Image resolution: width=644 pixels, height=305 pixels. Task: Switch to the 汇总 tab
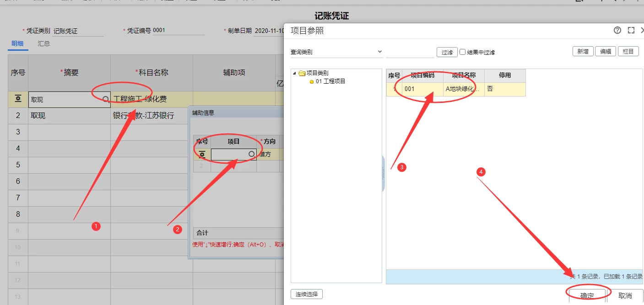[44, 43]
